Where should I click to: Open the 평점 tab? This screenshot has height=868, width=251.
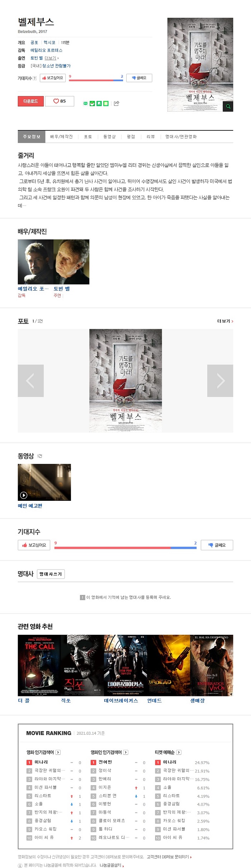[x=131, y=136]
